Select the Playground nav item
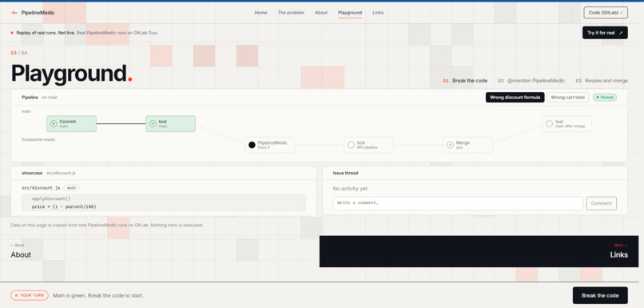This screenshot has height=308, width=644. 350,13
